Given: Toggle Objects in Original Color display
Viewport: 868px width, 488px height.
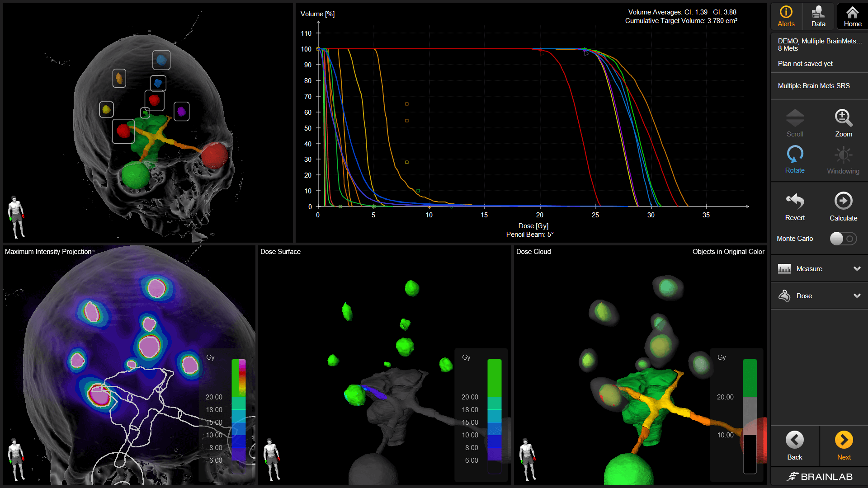Looking at the screenshot, I should coord(728,252).
